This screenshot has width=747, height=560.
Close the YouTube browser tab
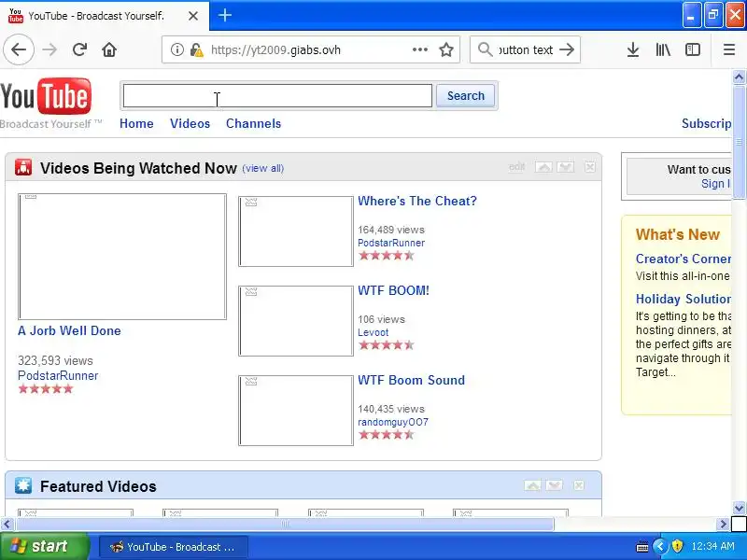point(193,16)
